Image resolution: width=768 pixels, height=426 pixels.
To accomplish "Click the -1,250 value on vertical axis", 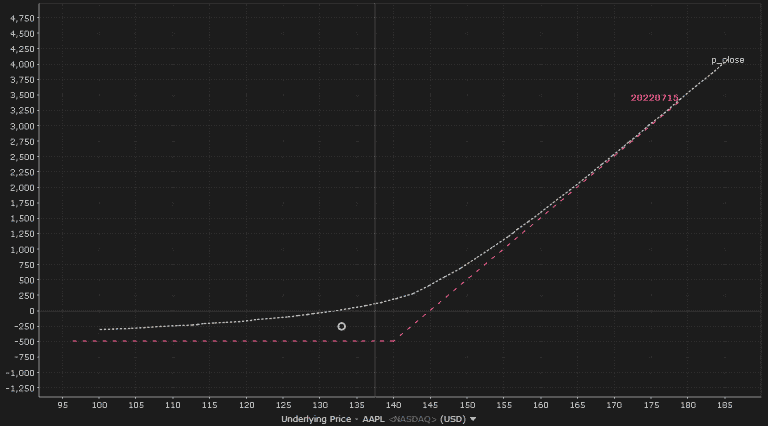I will coord(19,388).
